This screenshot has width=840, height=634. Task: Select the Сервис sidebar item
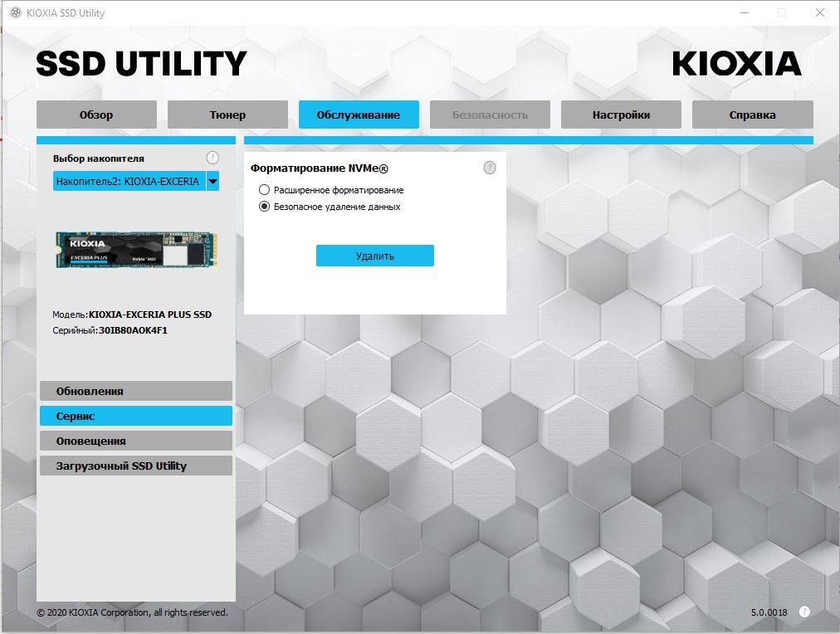coord(136,416)
